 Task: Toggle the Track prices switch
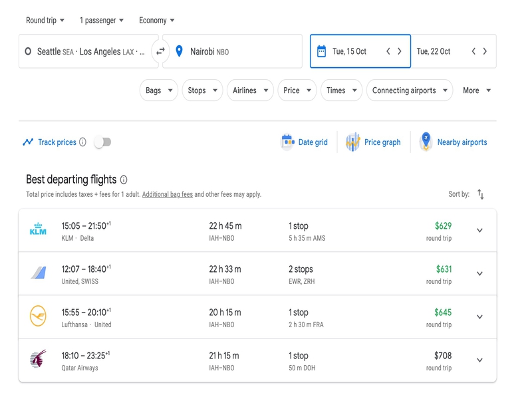tap(102, 142)
